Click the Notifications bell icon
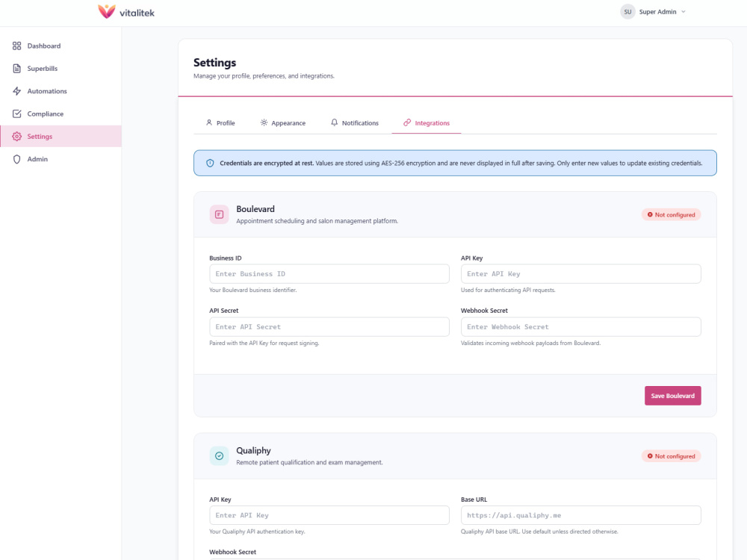Image resolution: width=747 pixels, height=560 pixels. [x=335, y=122]
